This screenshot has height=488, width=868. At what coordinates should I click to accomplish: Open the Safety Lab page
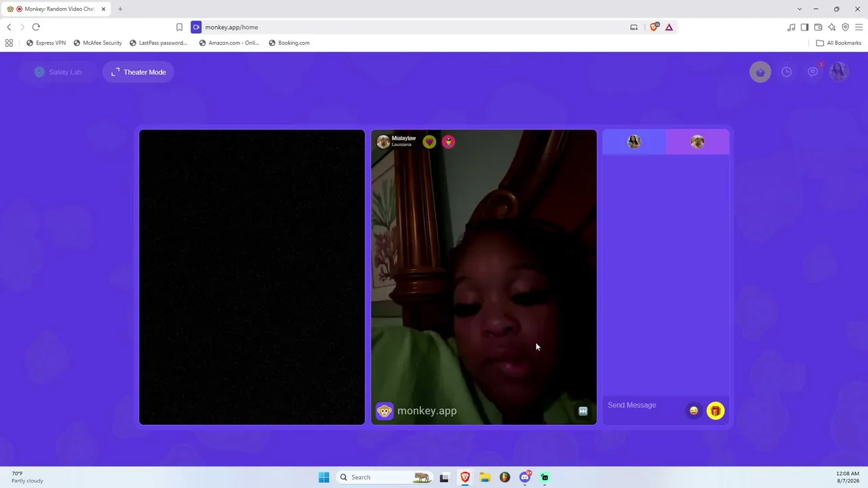58,72
